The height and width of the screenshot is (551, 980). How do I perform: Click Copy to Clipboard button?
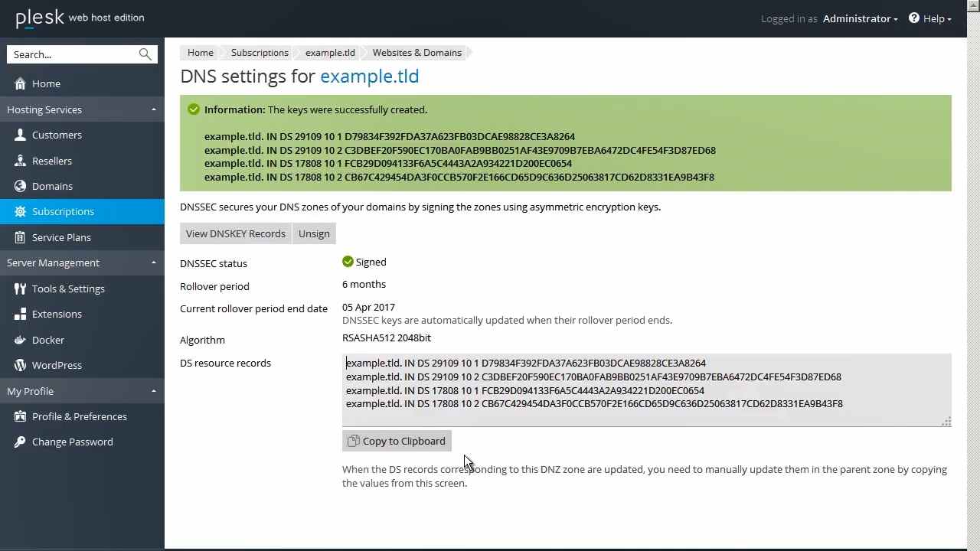pos(397,441)
